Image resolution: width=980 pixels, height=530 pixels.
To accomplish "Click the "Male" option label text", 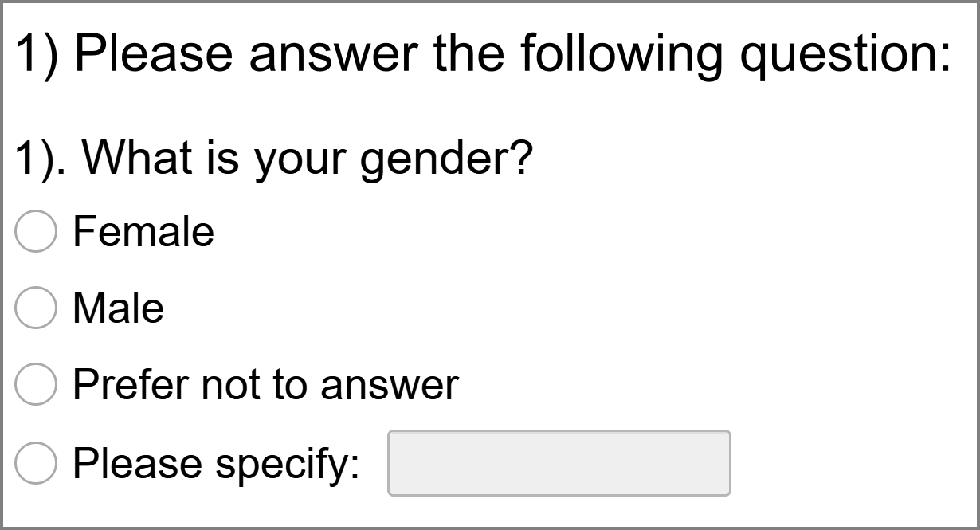I will pyautogui.click(x=118, y=308).
